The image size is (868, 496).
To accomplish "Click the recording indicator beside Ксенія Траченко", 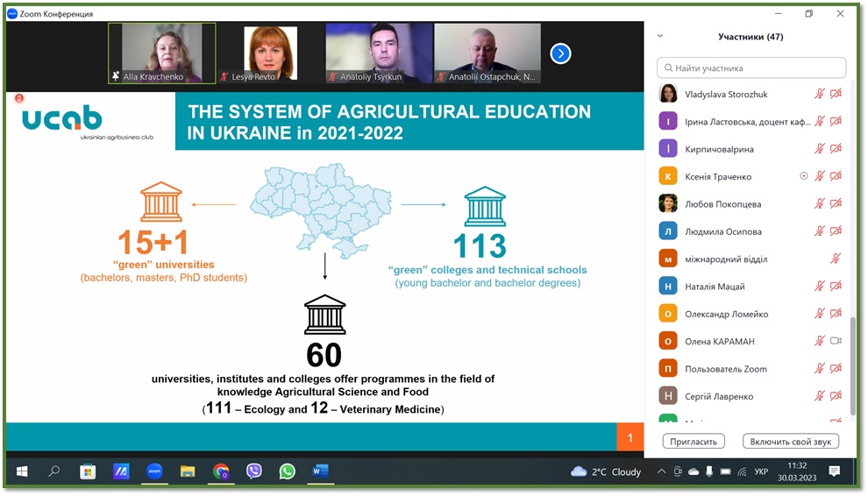I will tap(803, 176).
